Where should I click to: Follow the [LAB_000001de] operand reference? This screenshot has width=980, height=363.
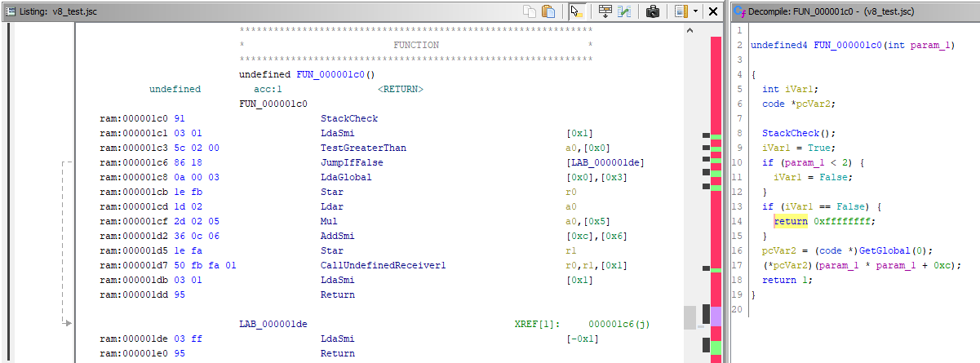pyautogui.click(x=605, y=162)
